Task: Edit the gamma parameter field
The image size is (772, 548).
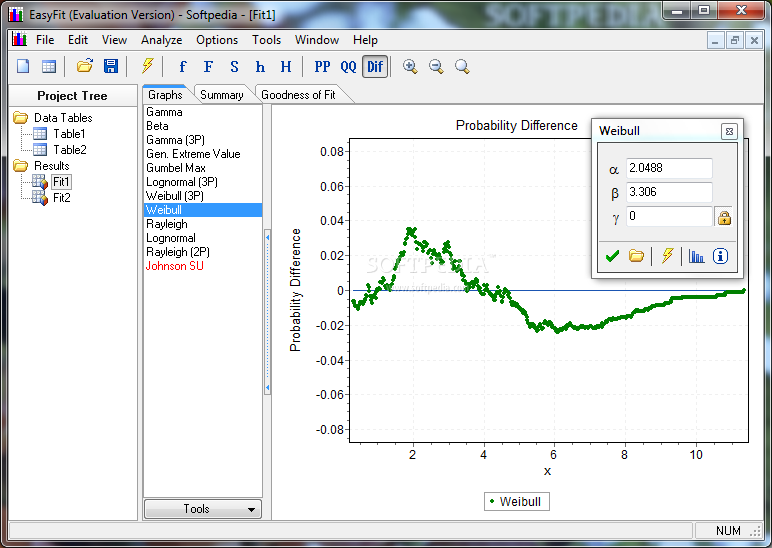Action: (x=669, y=216)
